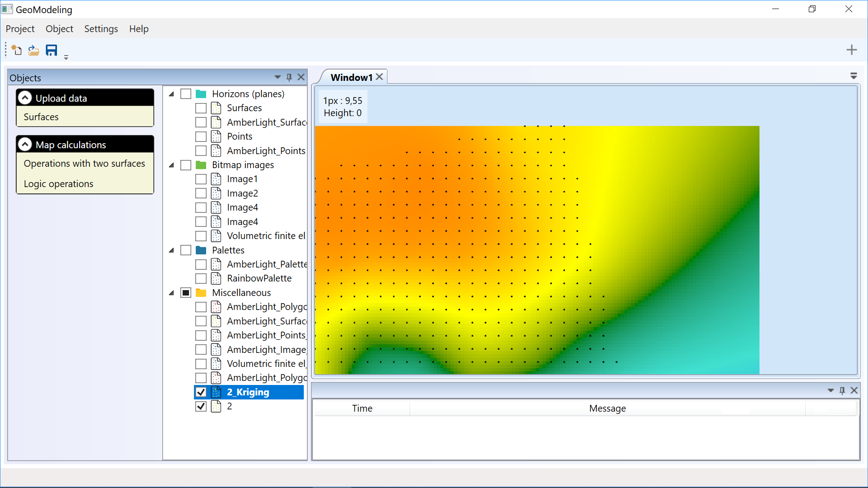868x488 pixels.
Task: Check the Bitmap images checkbox
Action: (186, 165)
